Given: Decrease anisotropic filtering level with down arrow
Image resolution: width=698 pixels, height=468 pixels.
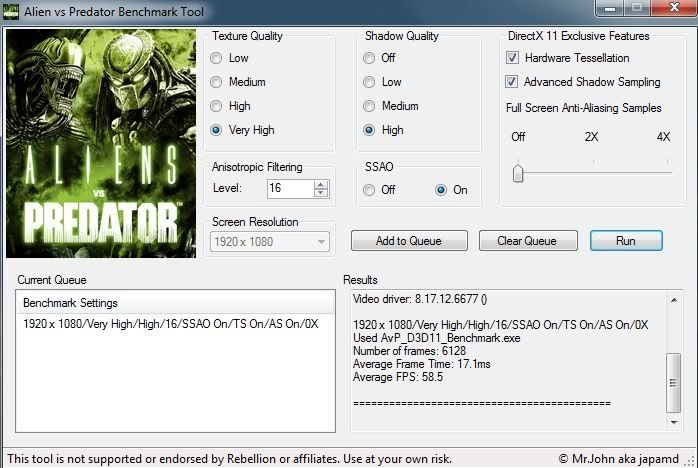Looking at the screenshot, I should [x=321, y=193].
